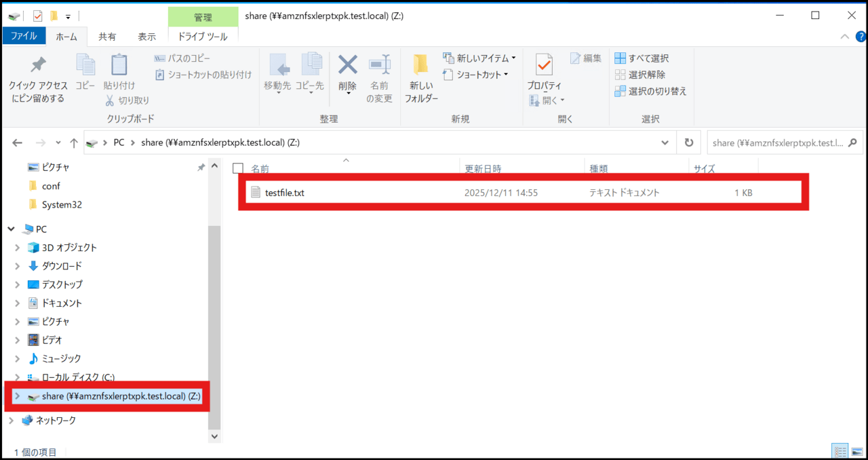Collapse the PC tree node
This screenshot has width=868, height=460.
(x=11, y=229)
